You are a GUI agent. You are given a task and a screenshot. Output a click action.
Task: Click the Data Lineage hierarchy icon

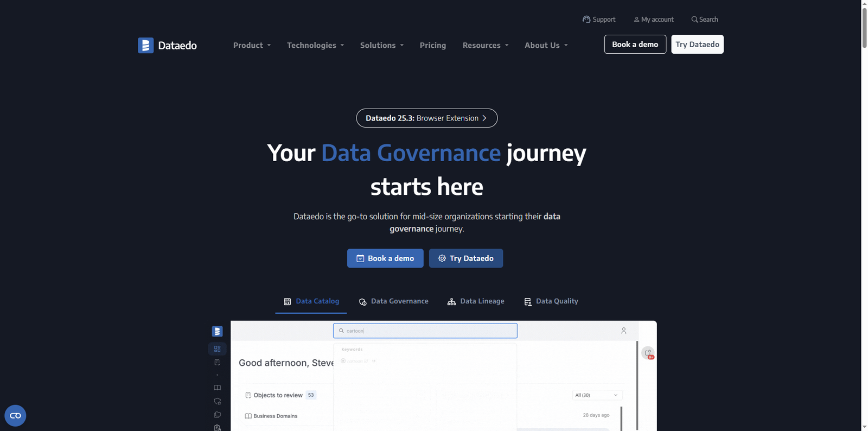(x=451, y=302)
